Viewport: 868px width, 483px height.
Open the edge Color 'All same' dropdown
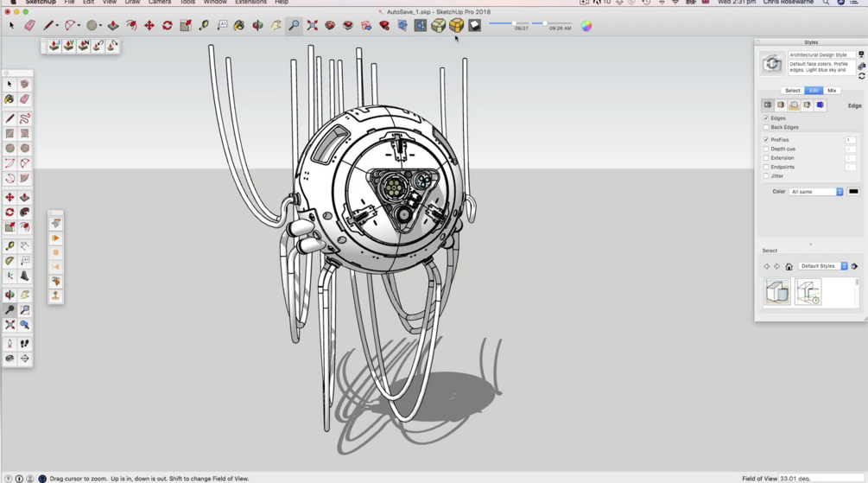point(816,192)
